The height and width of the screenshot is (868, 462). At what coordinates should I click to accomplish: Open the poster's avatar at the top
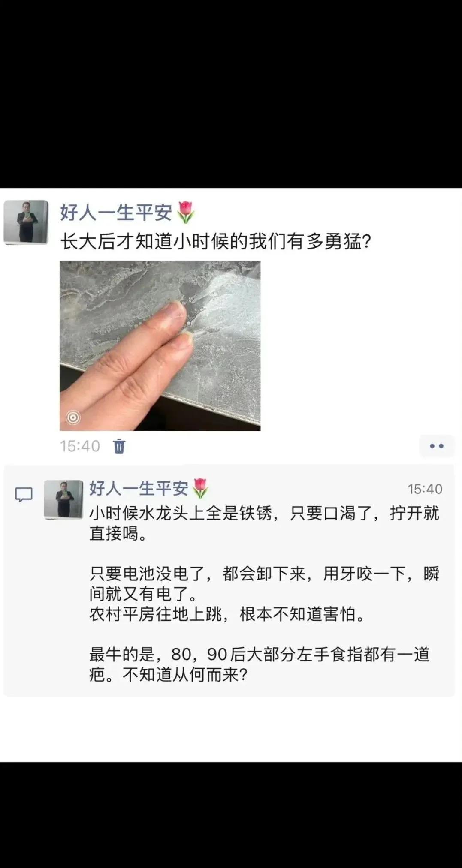point(26,222)
